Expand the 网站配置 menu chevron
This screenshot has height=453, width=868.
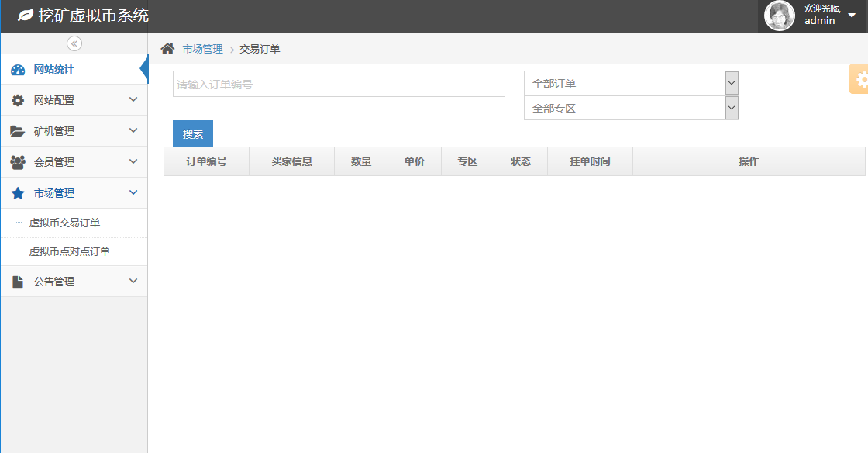coord(133,100)
